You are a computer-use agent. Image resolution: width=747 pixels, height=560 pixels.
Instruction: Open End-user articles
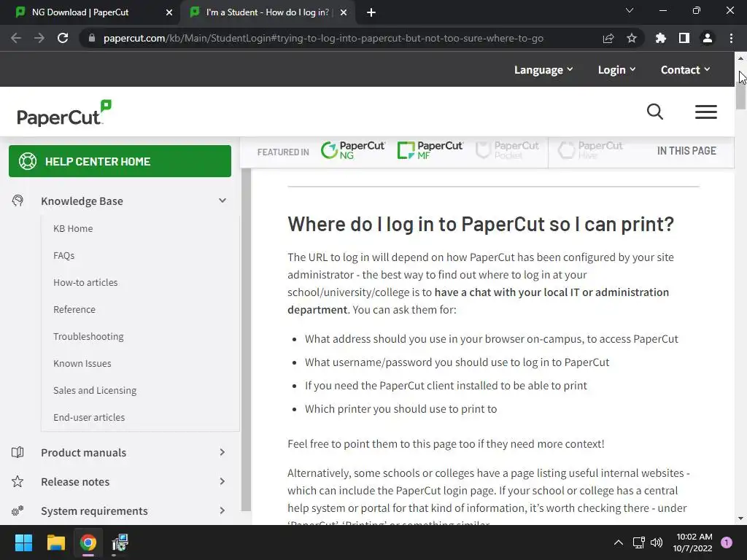(89, 417)
